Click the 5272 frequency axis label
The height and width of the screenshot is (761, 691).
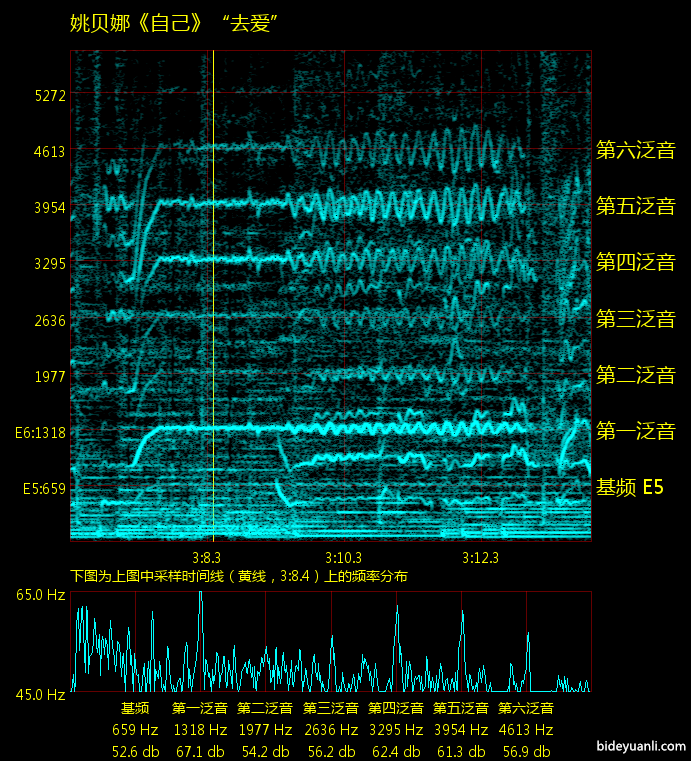(x=49, y=96)
